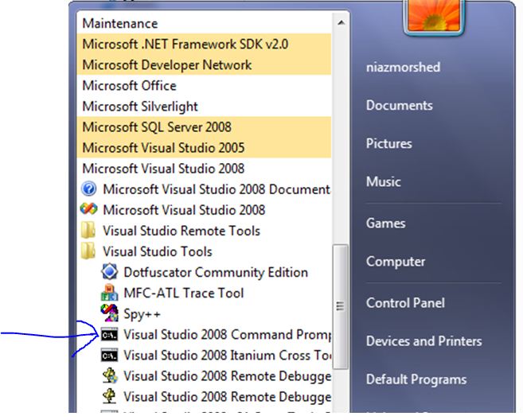This screenshot has height=420, width=523.
Task: Click Dotfuscator Community Edition label
Action: (x=216, y=272)
